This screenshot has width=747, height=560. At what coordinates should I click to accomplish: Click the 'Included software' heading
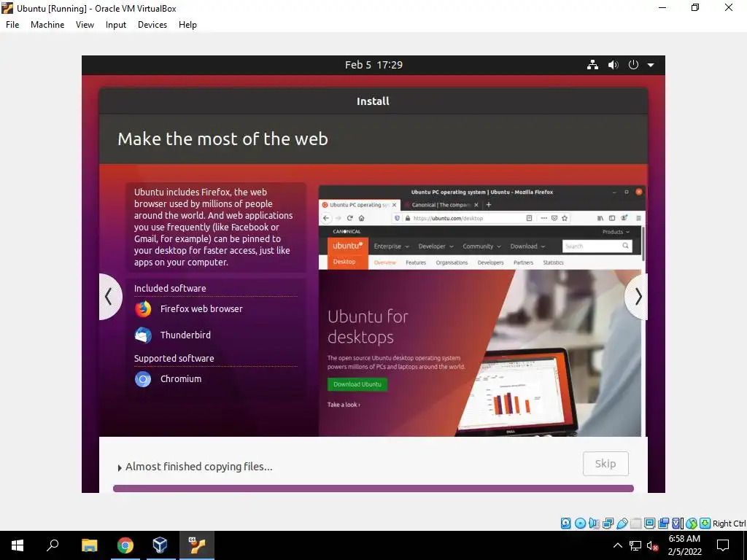tap(170, 288)
